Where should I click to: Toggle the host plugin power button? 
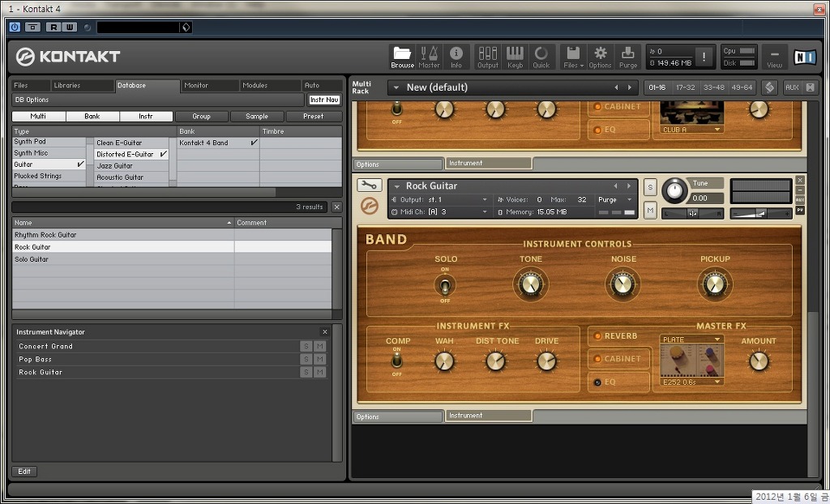pyautogui.click(x=15, y=27)
